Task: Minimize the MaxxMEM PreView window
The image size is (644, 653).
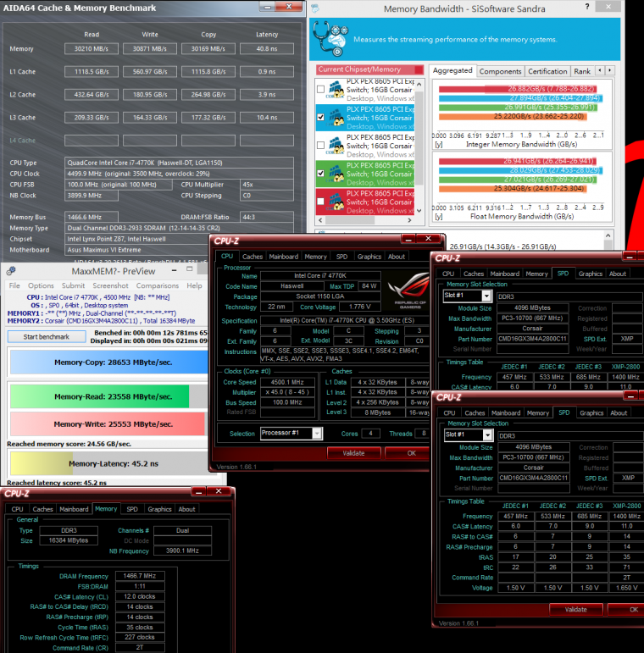Action: click(174, 270)
